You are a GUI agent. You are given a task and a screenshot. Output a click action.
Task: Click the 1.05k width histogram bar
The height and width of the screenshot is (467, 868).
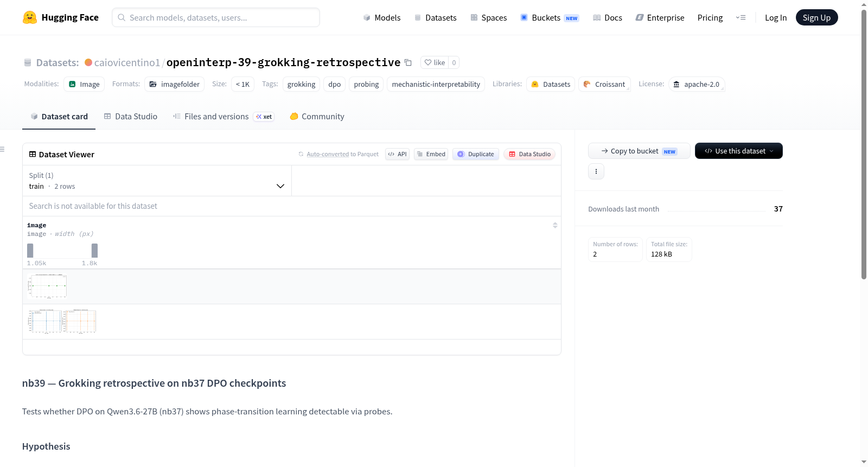point(30,250)
